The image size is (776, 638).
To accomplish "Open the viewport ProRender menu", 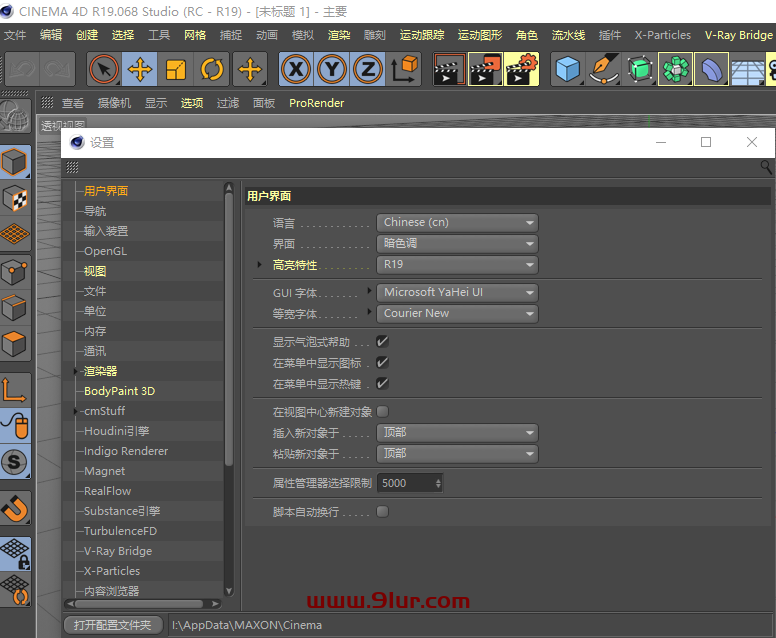I will tap(316, 103).
